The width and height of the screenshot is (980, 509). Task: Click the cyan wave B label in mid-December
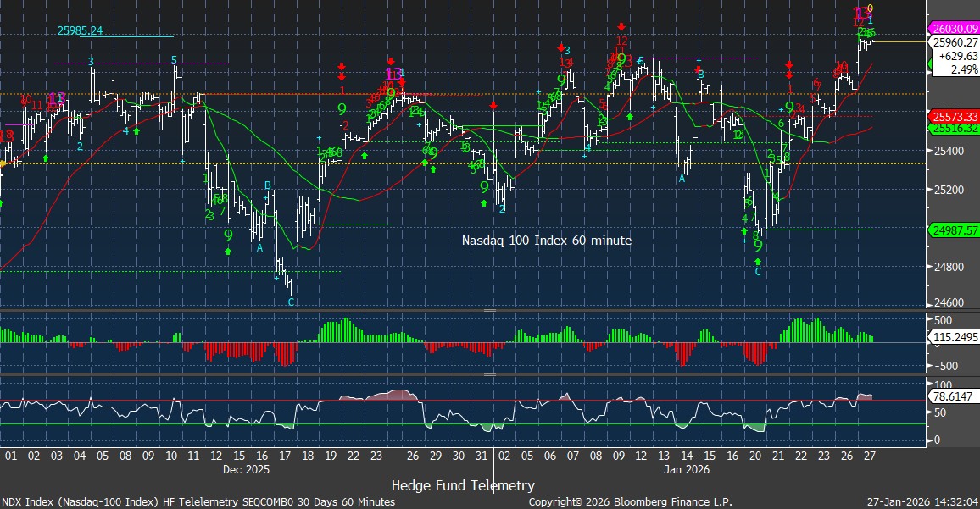pyautogui.click(x=267, y=185)
